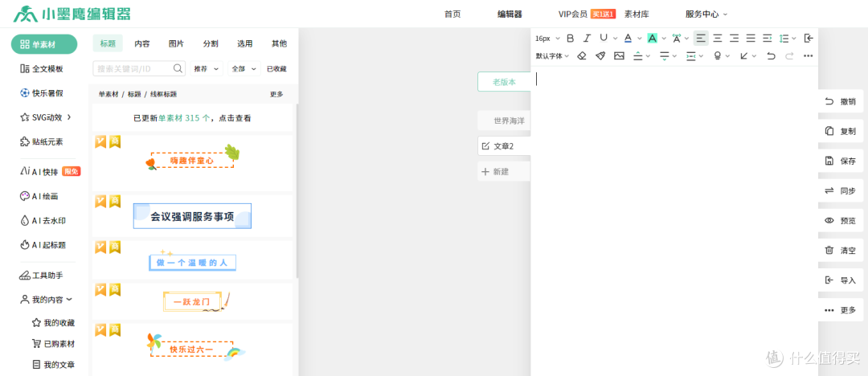This screenshot has height=376, width=868.
Task: Click the first-line indent icon
Action: pos(768,39)
